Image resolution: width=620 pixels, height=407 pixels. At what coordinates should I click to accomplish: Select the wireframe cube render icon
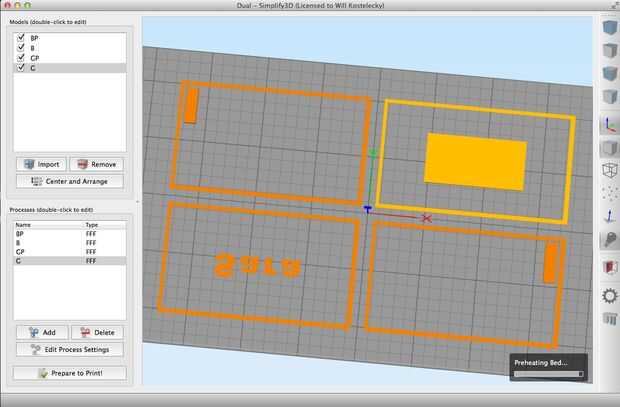pyautogui.click(x=609, y=170)
